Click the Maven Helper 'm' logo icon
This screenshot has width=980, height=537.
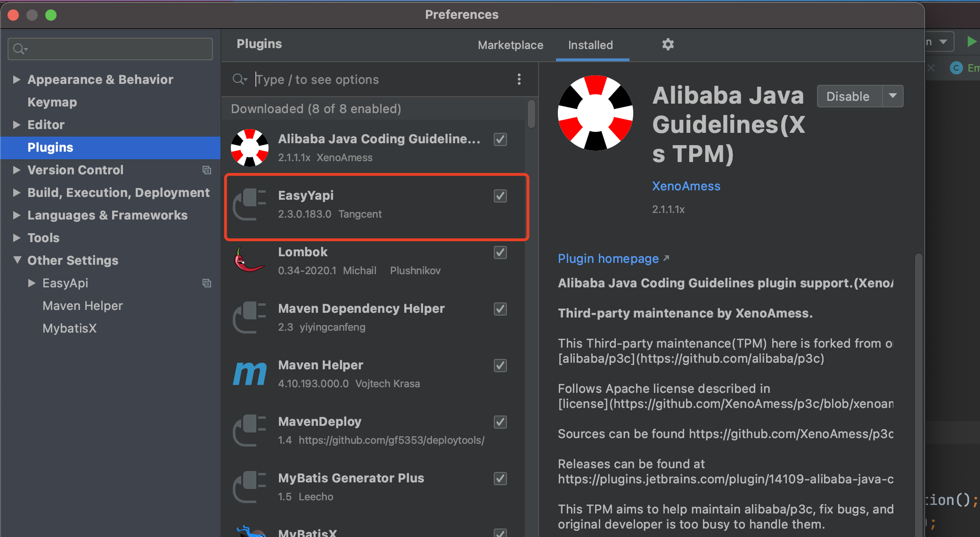(x=250, y=374)
